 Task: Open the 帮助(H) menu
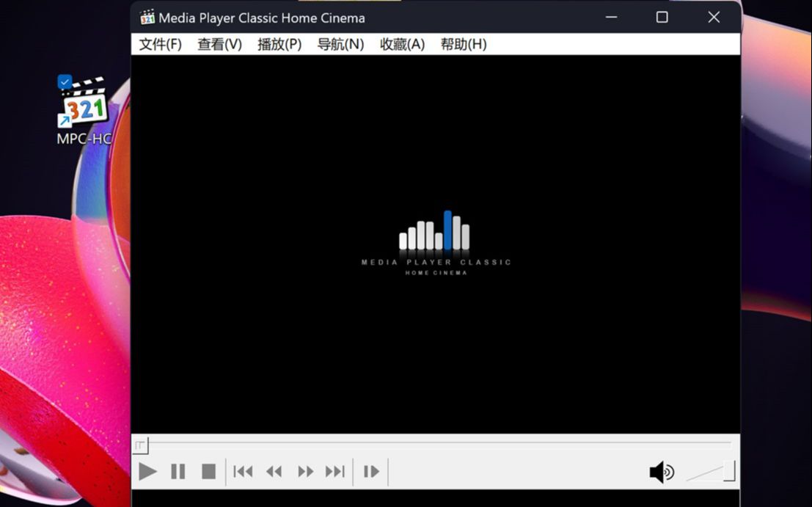(x=464, y=45)
